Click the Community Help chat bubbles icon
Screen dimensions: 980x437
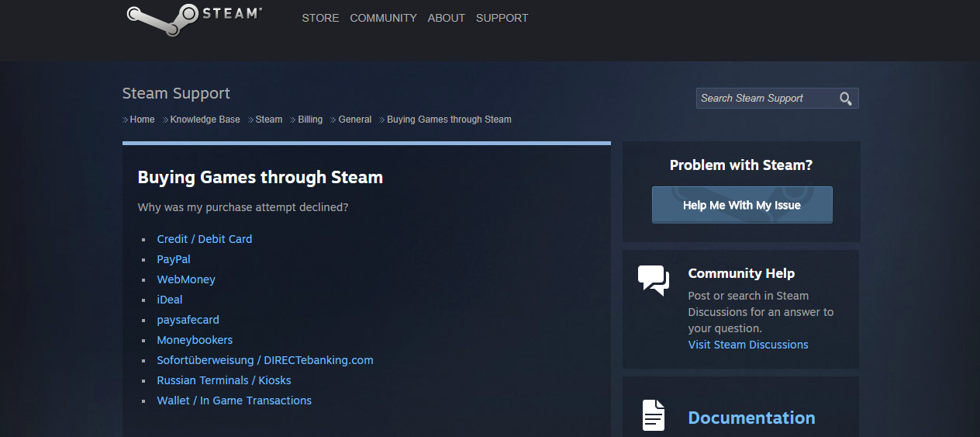(654, 280)
